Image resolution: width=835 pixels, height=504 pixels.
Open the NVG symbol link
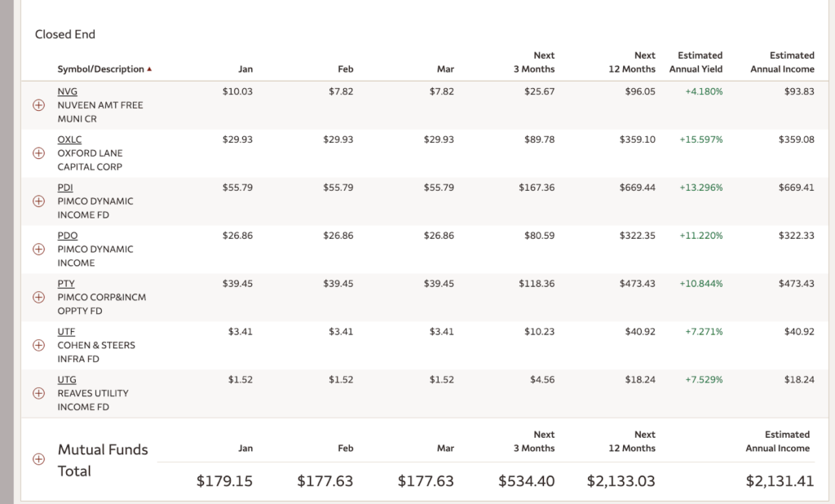click(x=67, y=91)
